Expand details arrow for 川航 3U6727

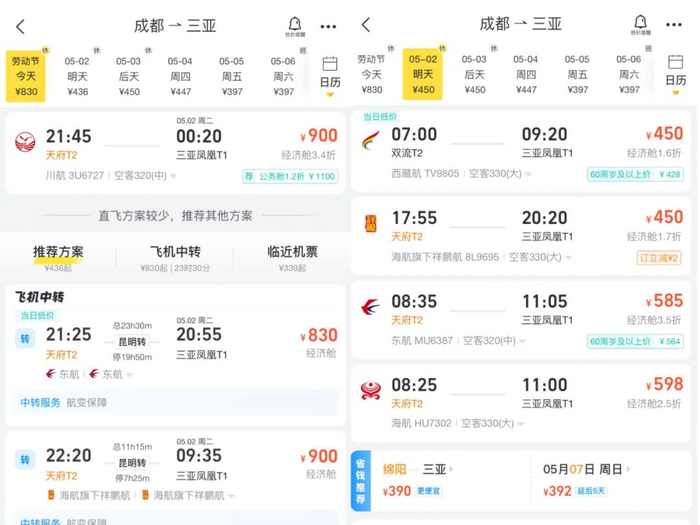174,176
